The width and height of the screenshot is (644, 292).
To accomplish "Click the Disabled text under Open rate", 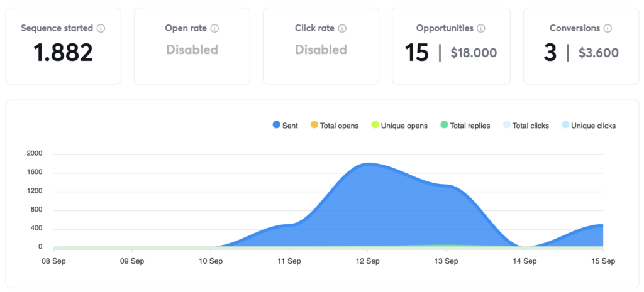I will tap(192, 50).
